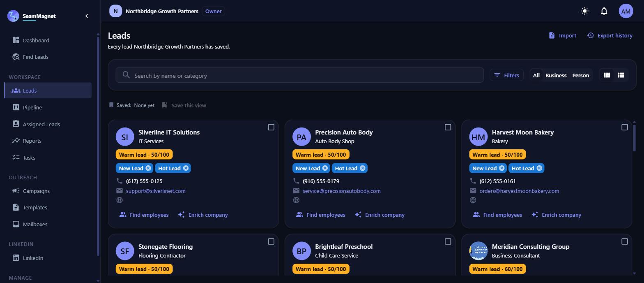Screen dimensions: 644x283
Task: Select the Person lead type filter
Action: (580, 75)
